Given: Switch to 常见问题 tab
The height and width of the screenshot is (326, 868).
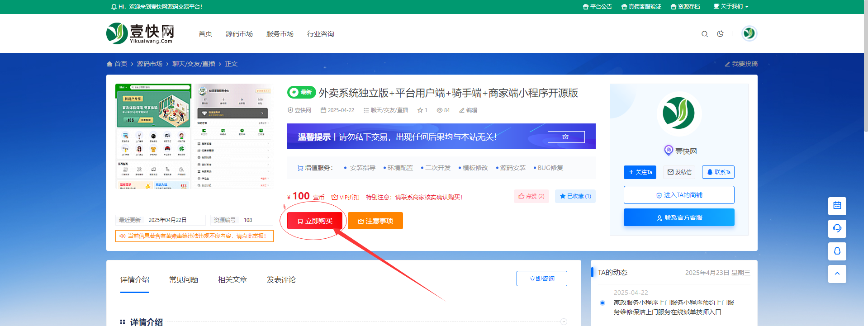Looking at the screenshot, I should pos(184,280).
